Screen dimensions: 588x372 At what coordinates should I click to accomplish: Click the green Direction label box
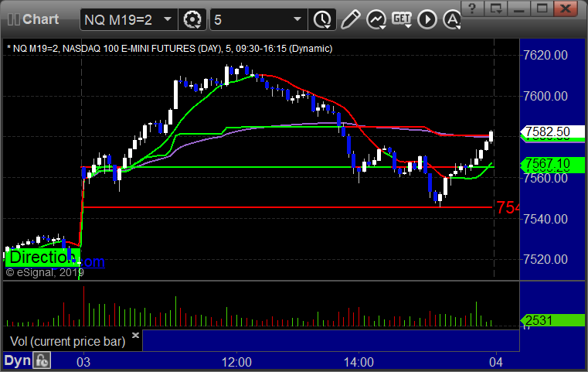pos(42,258)
